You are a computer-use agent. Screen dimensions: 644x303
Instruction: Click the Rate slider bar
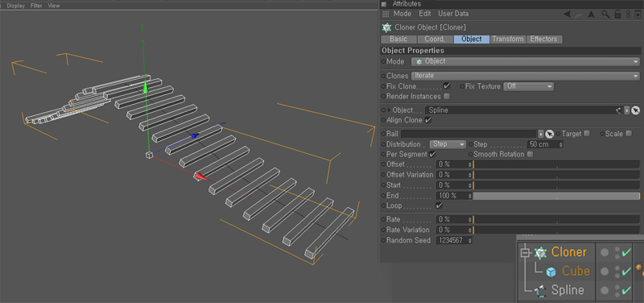[556, 219]
